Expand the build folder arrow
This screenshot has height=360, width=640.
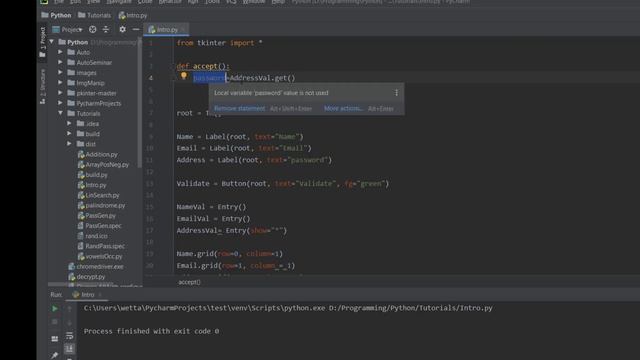(x=69, y=133)
